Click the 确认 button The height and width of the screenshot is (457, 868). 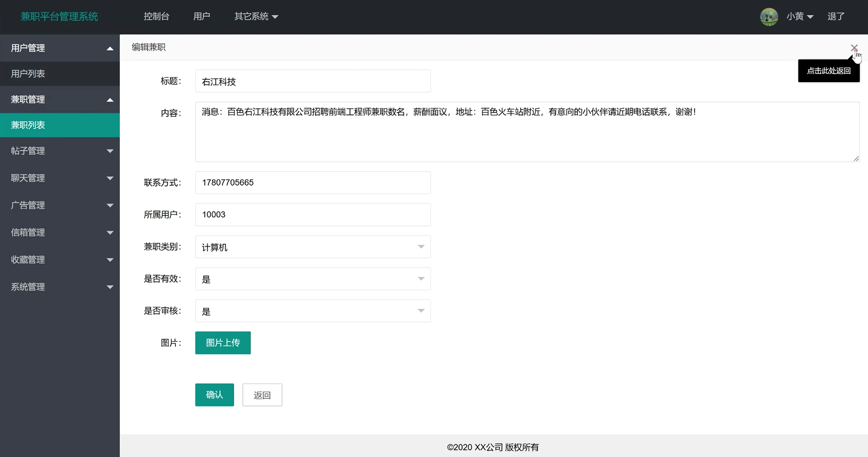(x=214, y=395)
